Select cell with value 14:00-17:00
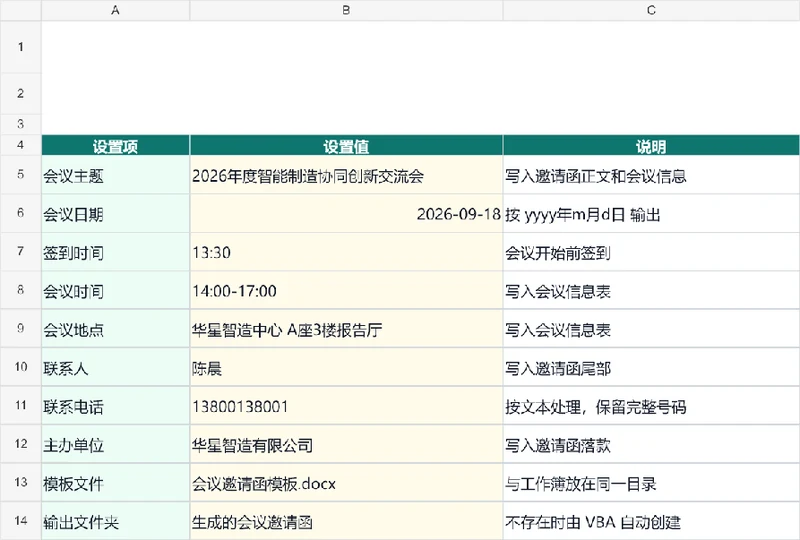The height and width of the screenshot is (540, 800). (x=346, y=290)
